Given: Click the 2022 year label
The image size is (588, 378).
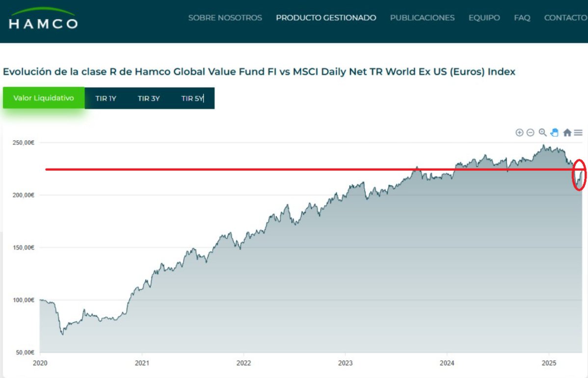Looking at the screenshot, I should coord(243,363).
